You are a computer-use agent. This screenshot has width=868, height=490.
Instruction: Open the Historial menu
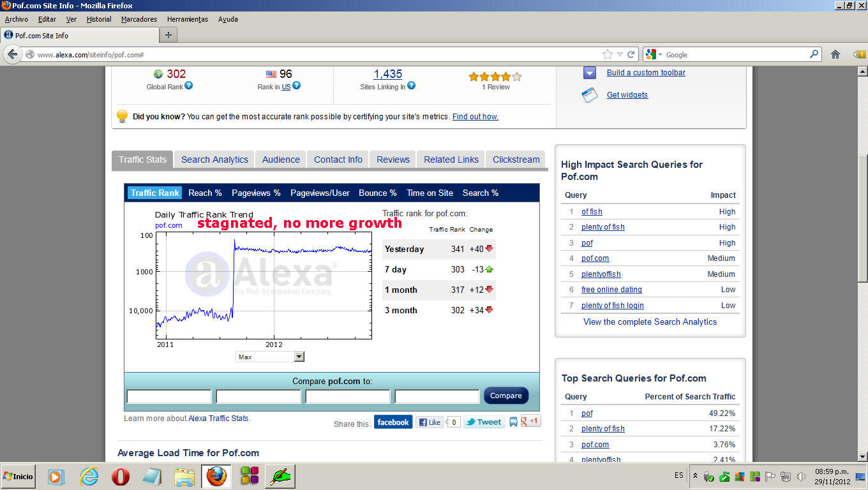[x=99, y=19]
